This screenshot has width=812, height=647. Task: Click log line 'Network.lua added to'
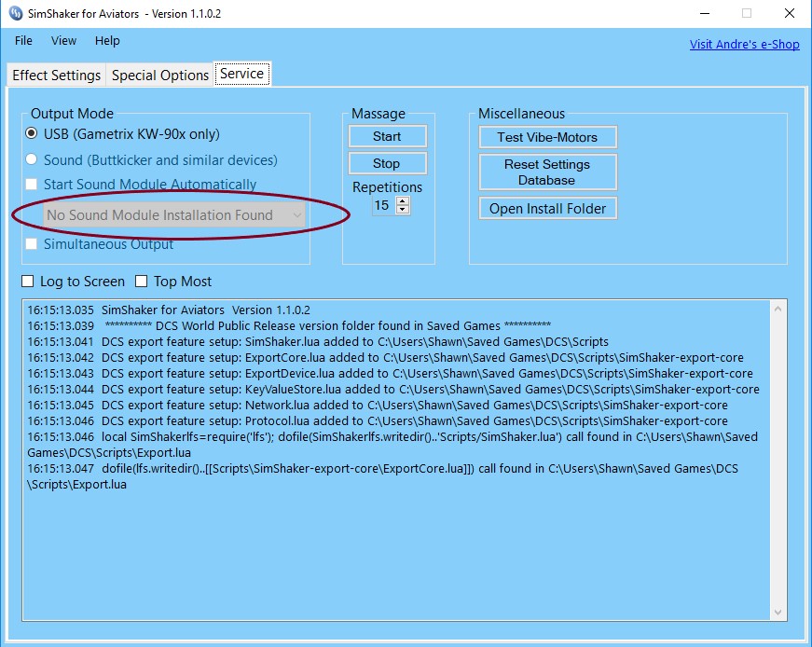[378, 406]
